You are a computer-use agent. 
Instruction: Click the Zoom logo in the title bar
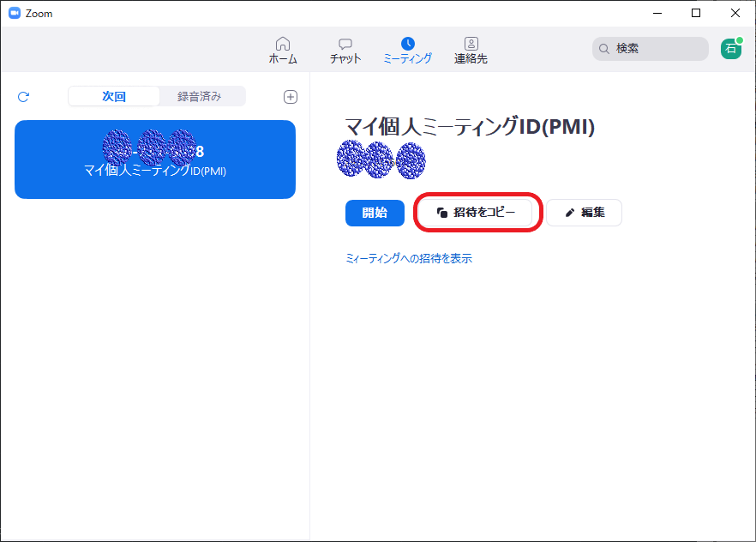coord(15,13)
